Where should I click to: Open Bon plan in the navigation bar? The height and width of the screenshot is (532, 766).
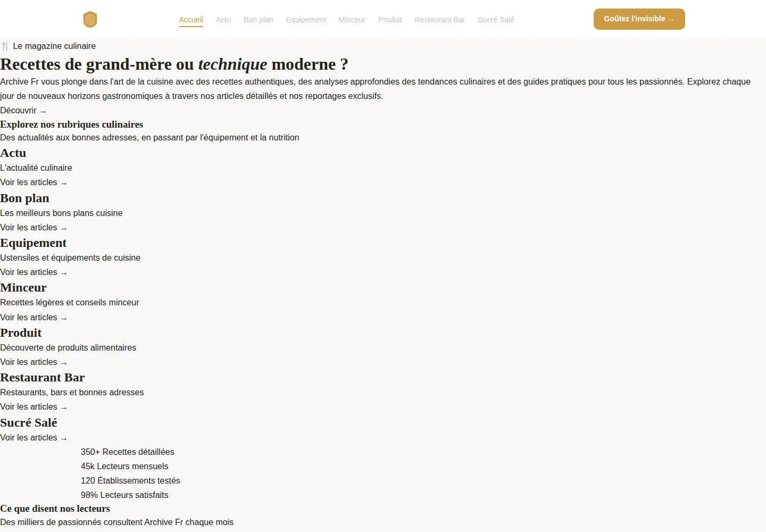tap(259, 20)
